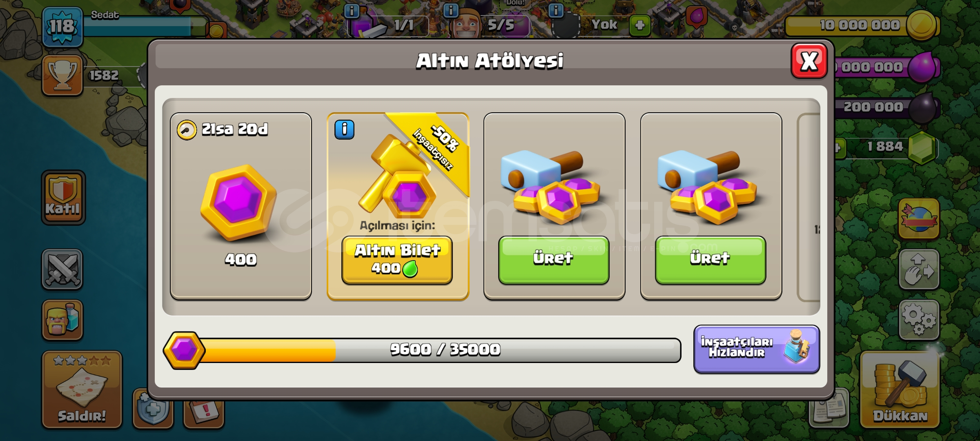The height and width of the screenshot is (441, 980).
Task: Open the blue info icon on golden hammer card
Action: [x=344, y=130]
